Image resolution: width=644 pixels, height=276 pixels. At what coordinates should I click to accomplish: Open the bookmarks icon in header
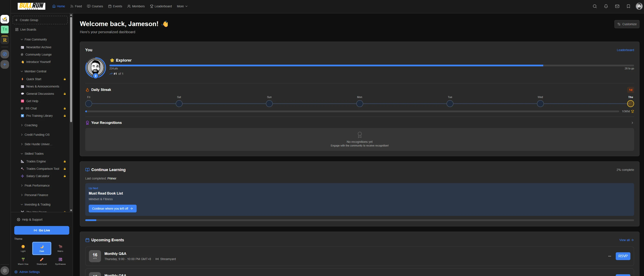pos(628,6)
